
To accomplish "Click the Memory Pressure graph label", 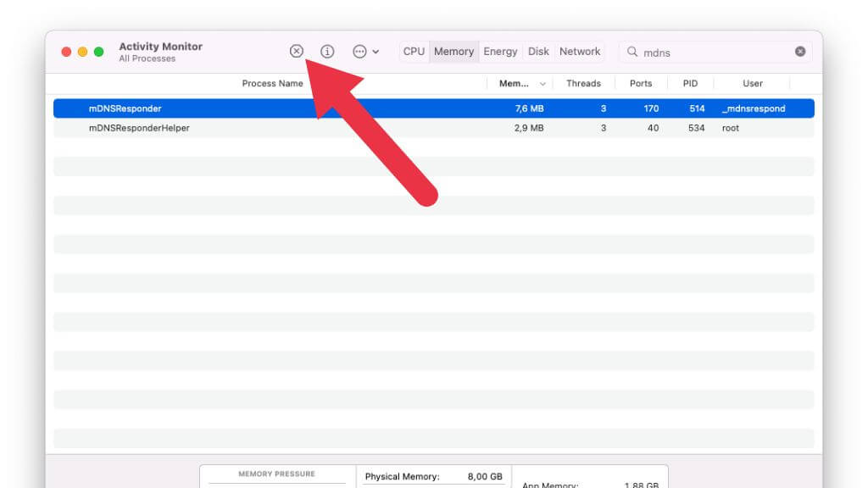I will 277,474.
